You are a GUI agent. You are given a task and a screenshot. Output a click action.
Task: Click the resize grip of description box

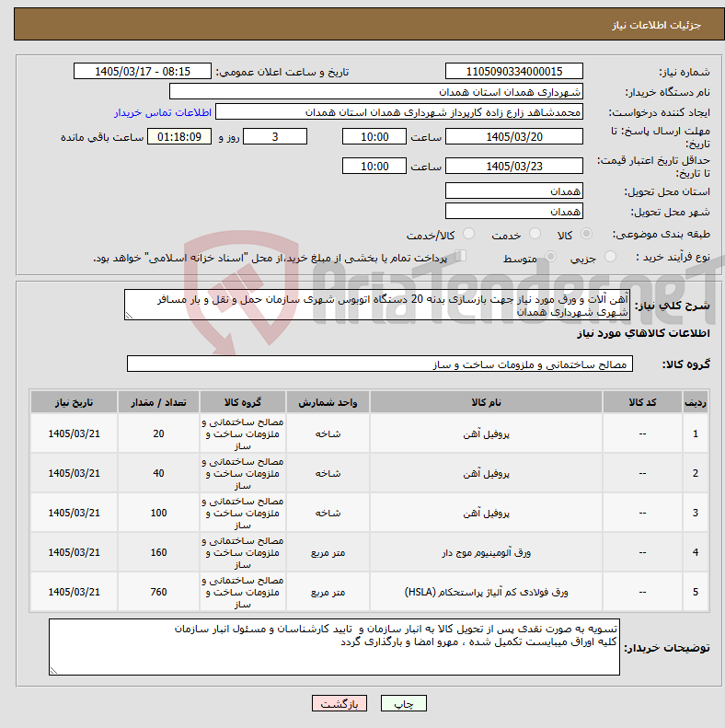click(x=129, y=316)
